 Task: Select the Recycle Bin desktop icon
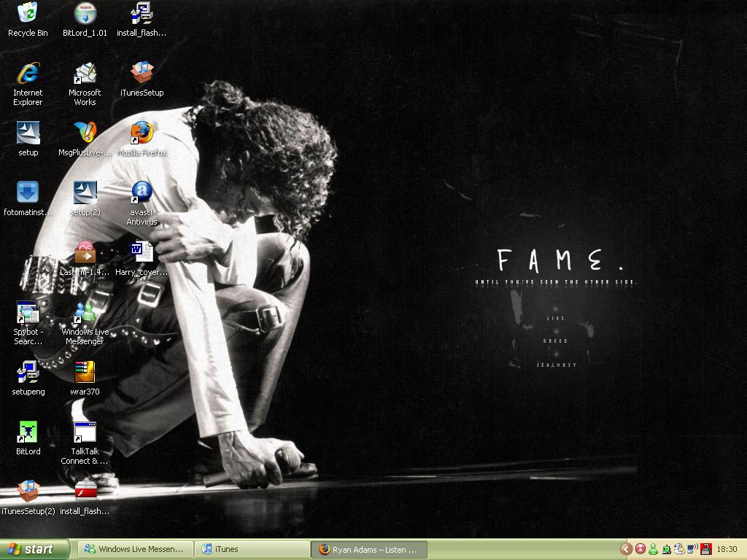[28, 15]
